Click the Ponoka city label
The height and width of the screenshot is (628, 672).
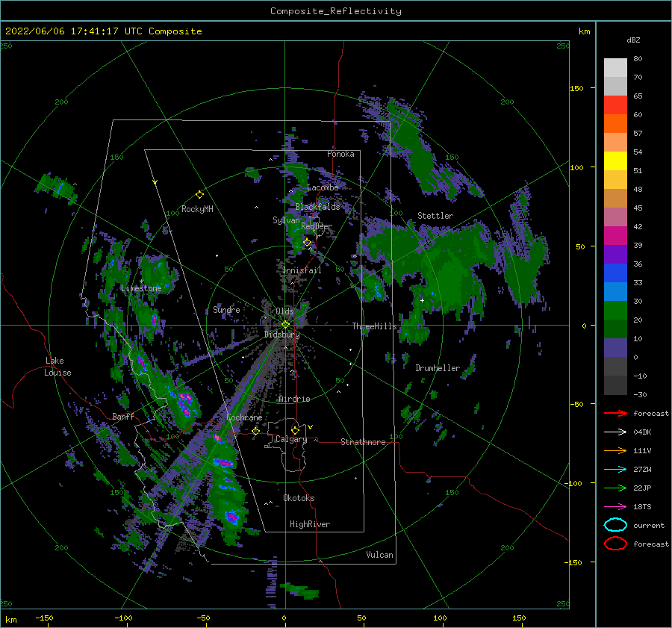(x=340, y=154)
